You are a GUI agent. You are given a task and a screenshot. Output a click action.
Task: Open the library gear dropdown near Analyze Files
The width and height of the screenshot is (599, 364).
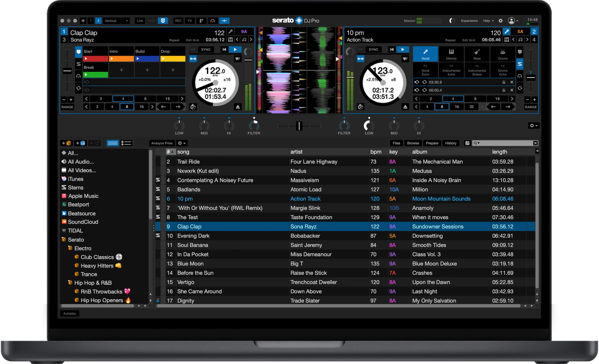tap(182, 143)
